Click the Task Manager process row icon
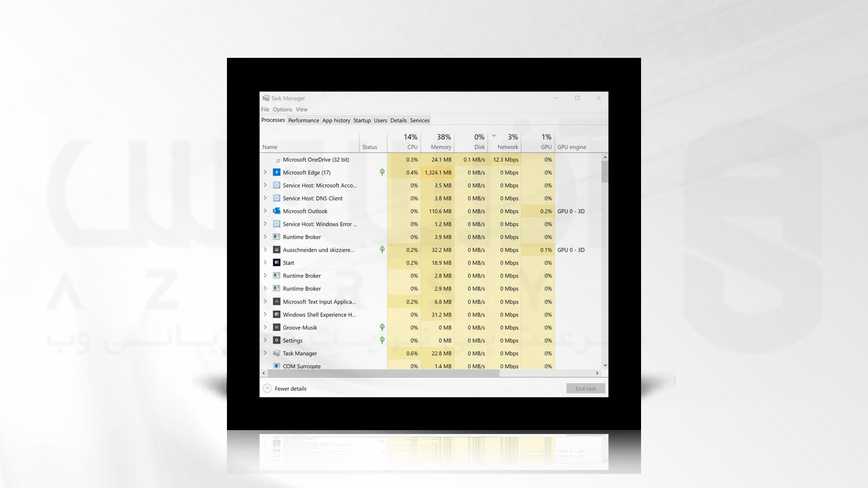This screenshot has height=488, width=868. tap(277, 353)
